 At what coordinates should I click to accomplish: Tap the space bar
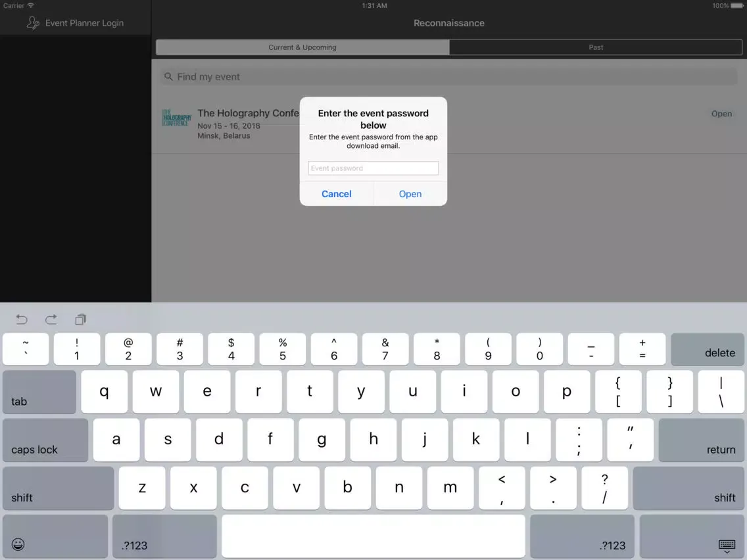pyautogui.click(x=373, y=536)
